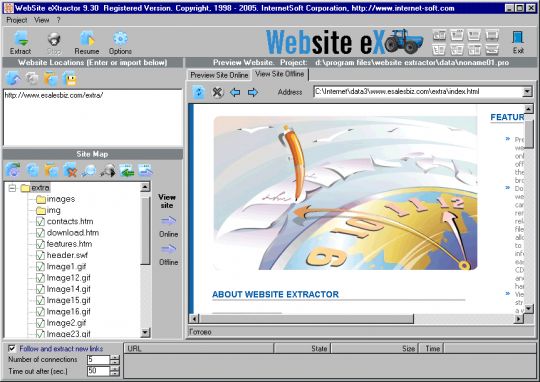Click the ABOUT WEBSITE EXTRACTOR heading in the preview

click(276, 295)
